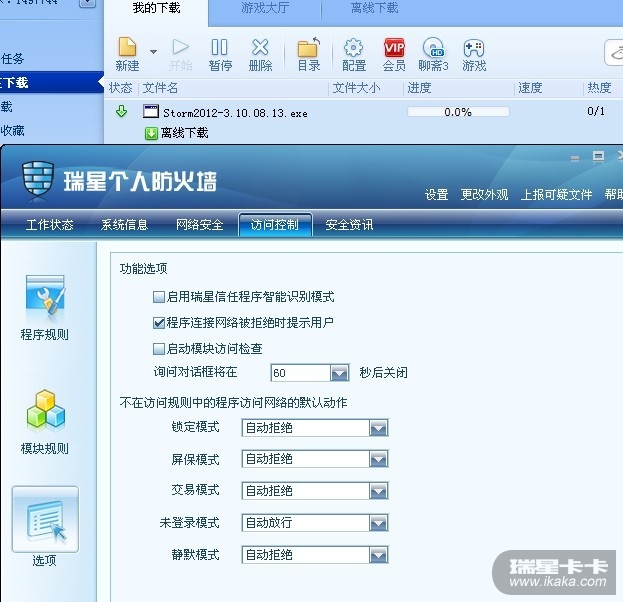Open the arrow next to 新建
This screenshot has height=602, width=623.
pyautogui.click(x=153, y=52)
